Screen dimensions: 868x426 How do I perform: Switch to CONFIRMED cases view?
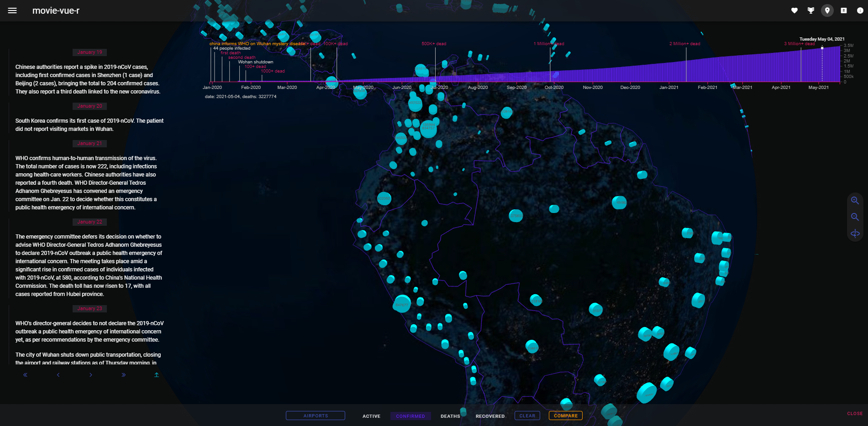[410, 416]
